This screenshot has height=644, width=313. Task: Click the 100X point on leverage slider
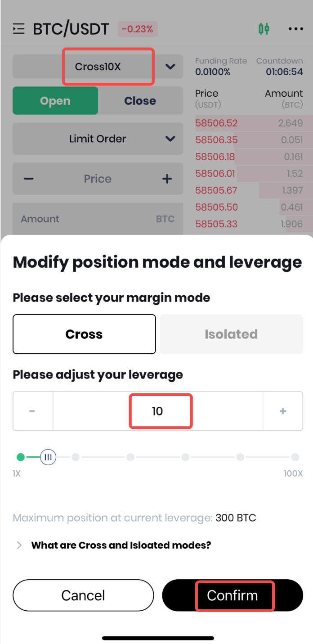click(295, 457)
